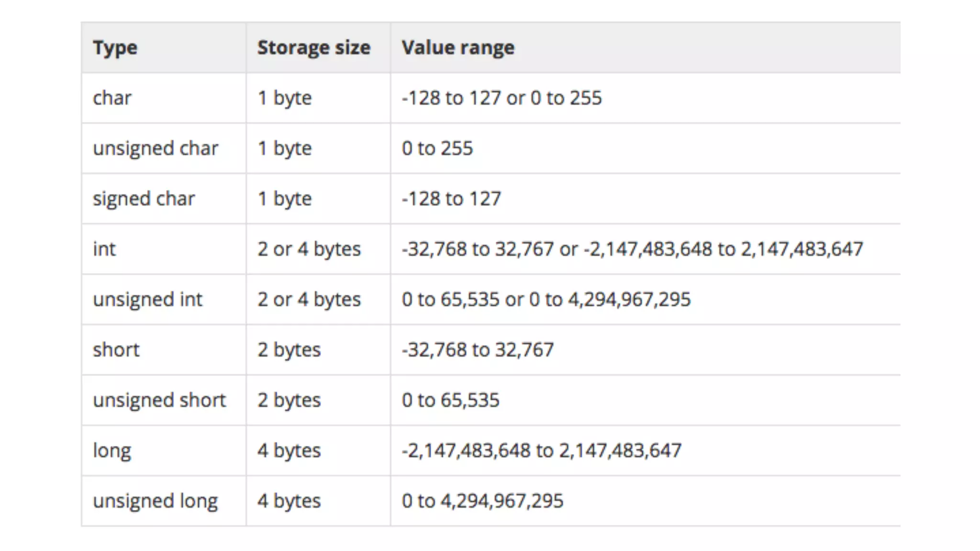
Task: Click the int storage size '2 or 4 bytes'
Action: 309,249
